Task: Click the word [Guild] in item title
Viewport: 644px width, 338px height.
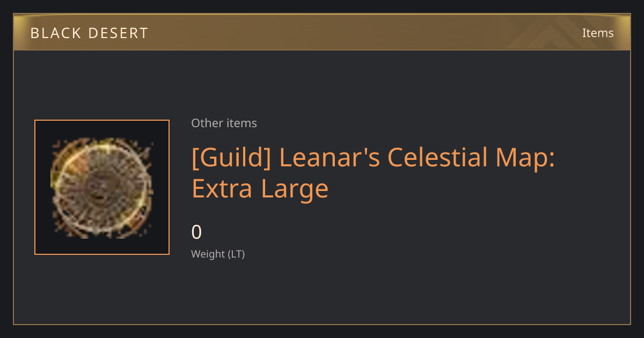Action: point(231,158)
